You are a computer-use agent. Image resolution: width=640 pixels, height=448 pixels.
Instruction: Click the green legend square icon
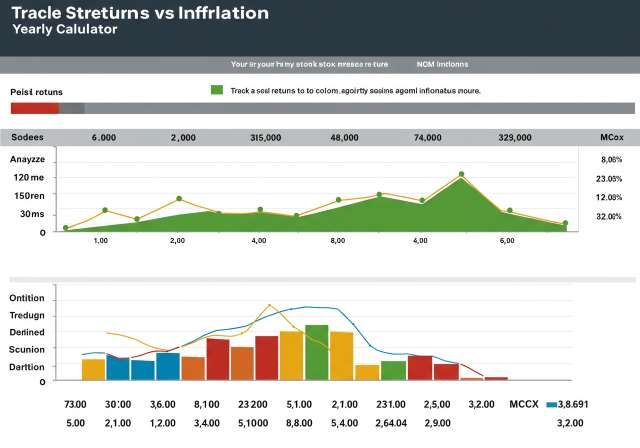coord(217,90)
